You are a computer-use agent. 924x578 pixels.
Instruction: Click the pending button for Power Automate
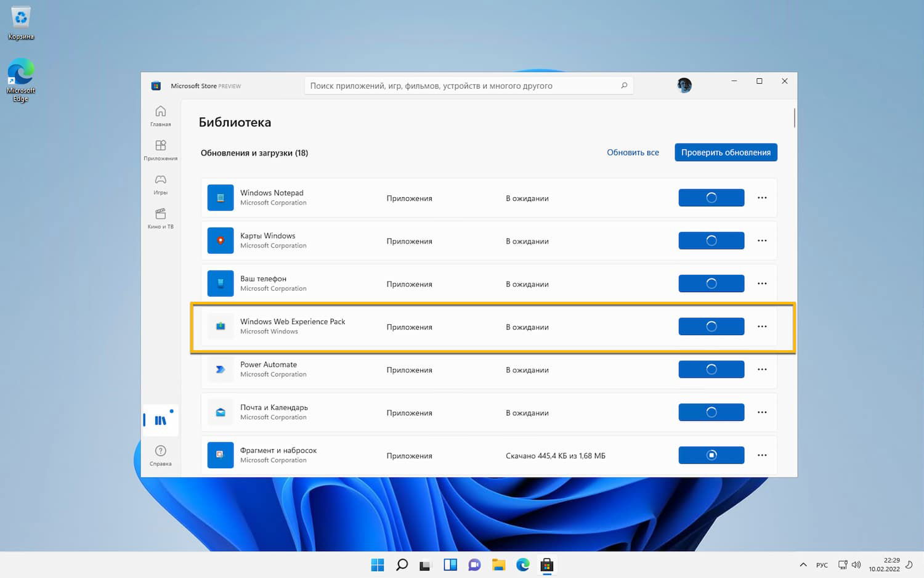(711, 369)
